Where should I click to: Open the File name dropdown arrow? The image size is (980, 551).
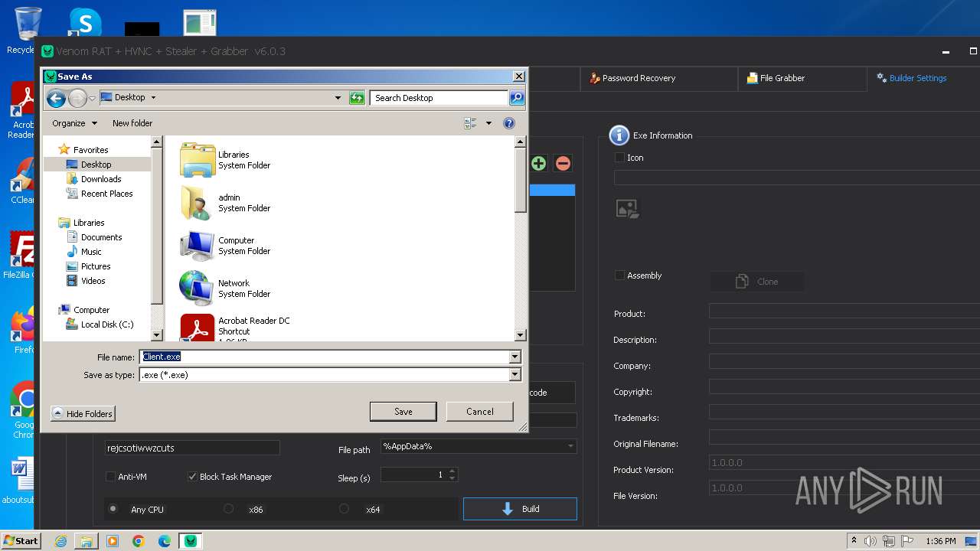pyautogui.click(x=514, y=357)
